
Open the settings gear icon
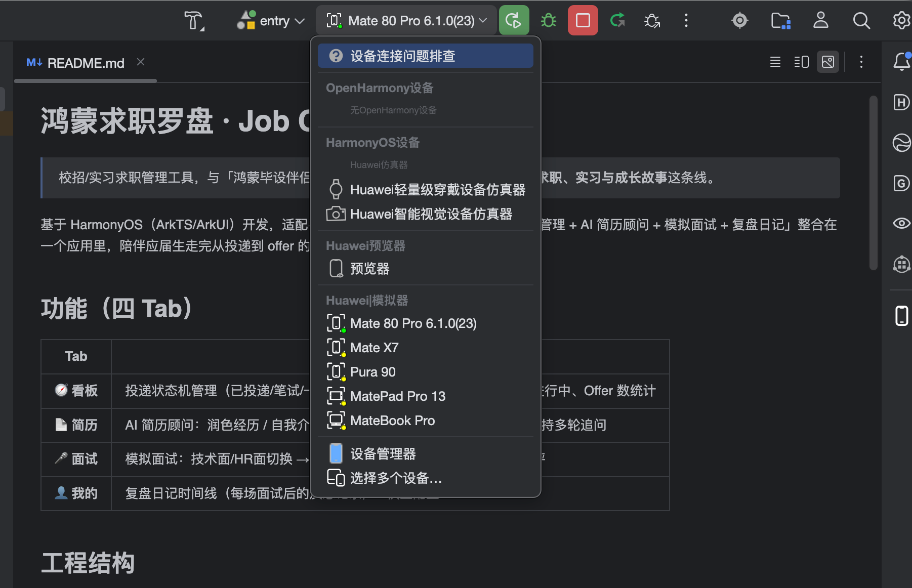click(x=901, y=21)
